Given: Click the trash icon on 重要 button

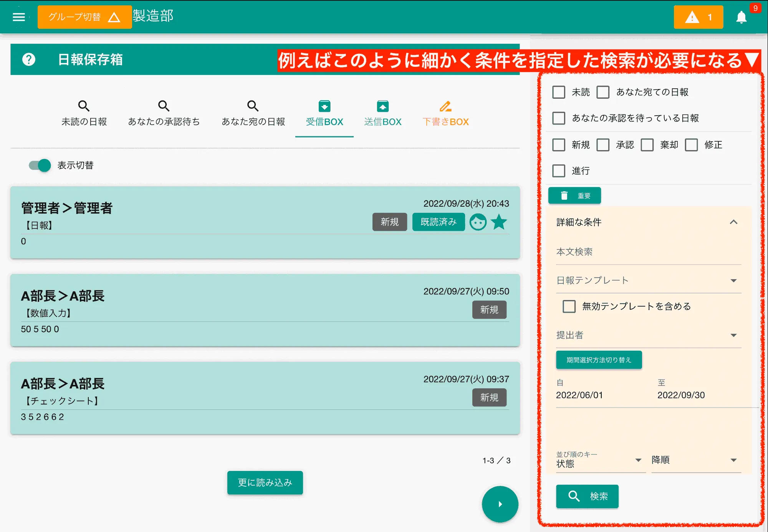Looking at the screenshot, I should 564,195.
